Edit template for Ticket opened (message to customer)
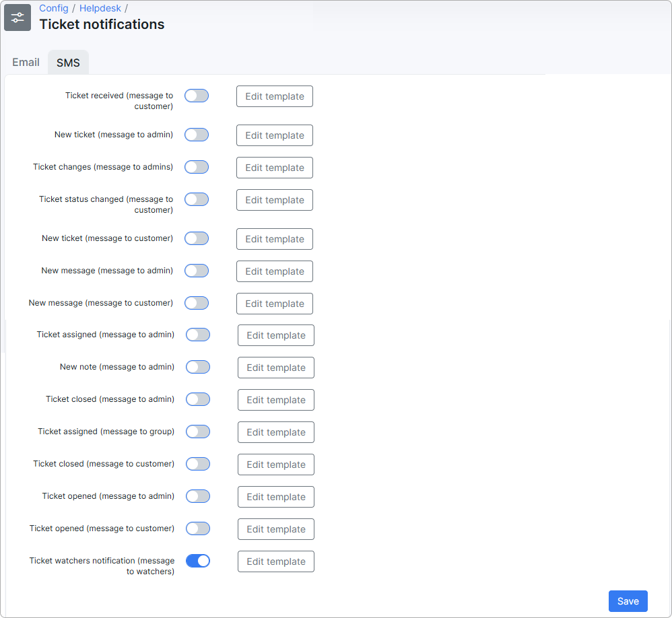Image resolution: width=672 pixels, height=618 pixels. [x=276, y=529]
